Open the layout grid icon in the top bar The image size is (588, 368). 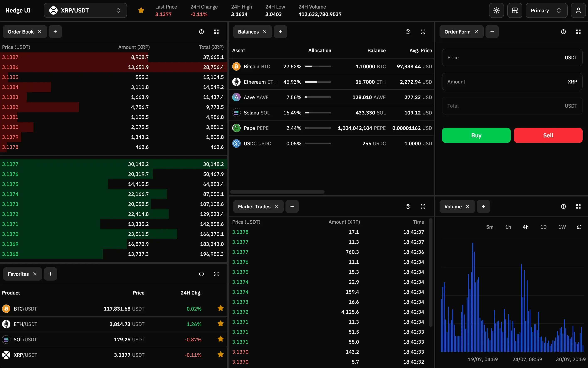click(515, 10)
